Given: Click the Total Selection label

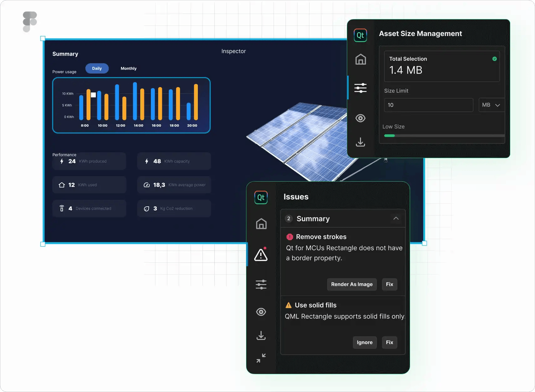Looking at the screenshot, I should (x=408, y=59).
